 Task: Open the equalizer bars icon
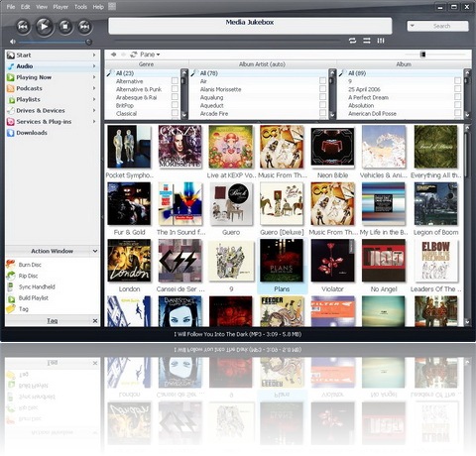[x=381, y=41]
